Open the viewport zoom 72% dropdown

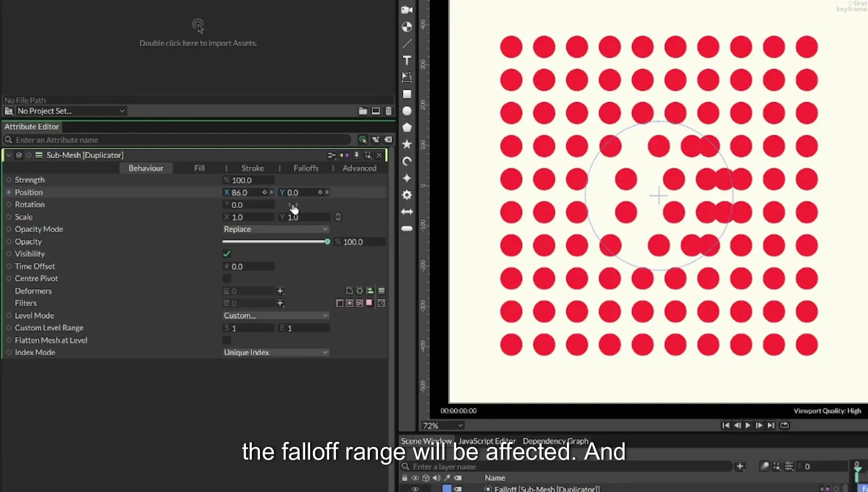point(443,426)
